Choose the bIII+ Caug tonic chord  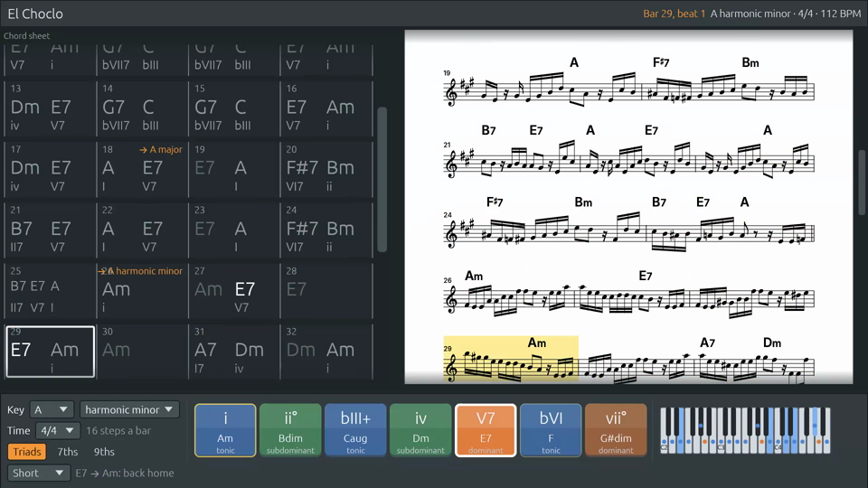click(x=355, y=430)
